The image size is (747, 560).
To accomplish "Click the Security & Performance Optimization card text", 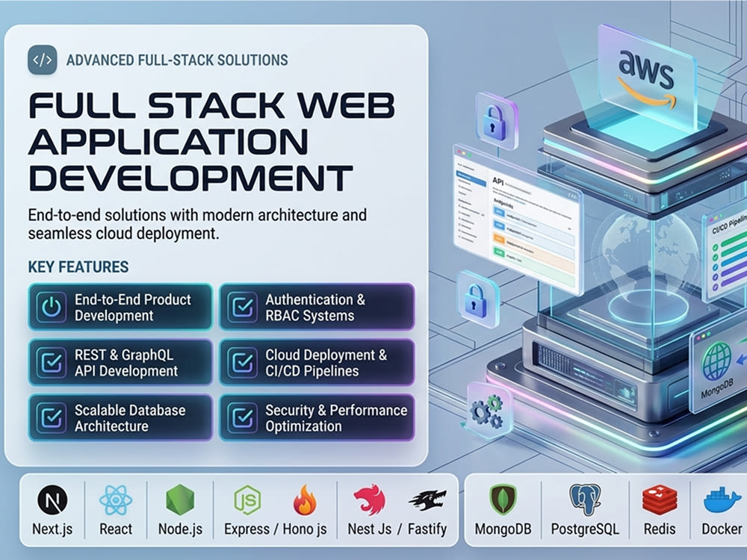I will tap(336, 417).
